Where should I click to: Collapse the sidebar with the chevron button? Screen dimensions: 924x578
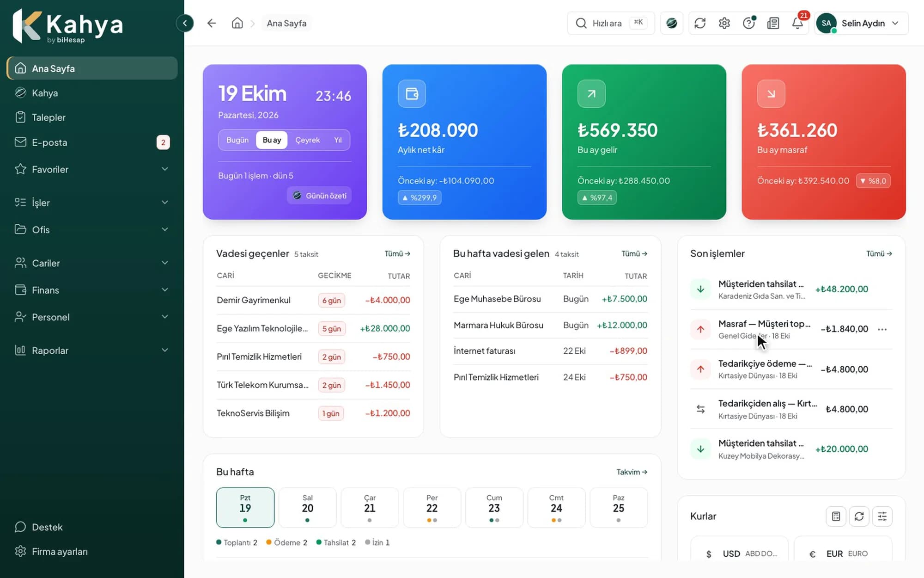[x=185, y=23]
